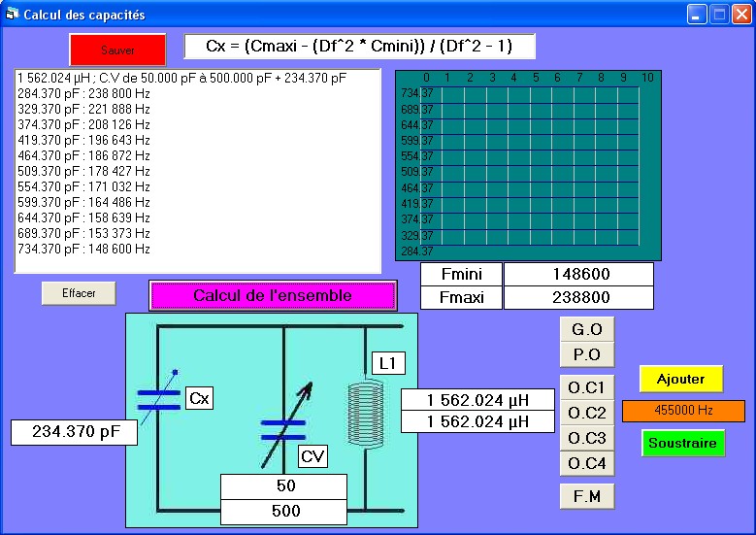This screenshot has height=535, width=756.
Task: Select the F.M band button
Action: 587,496
